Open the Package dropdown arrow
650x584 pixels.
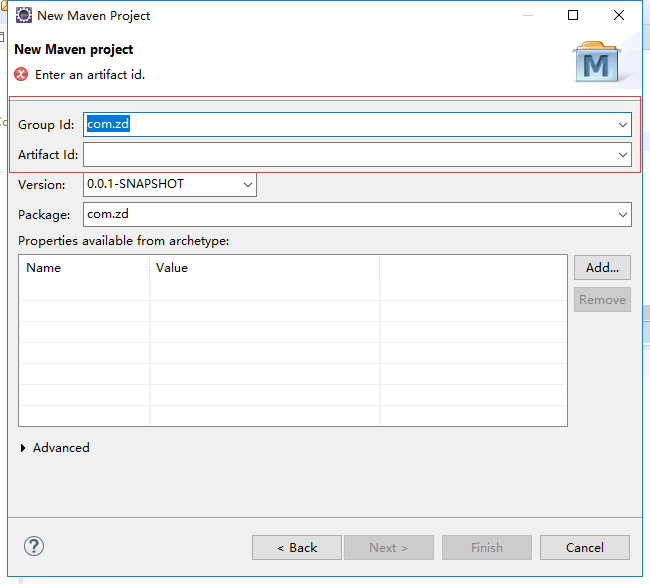point(623,215)
